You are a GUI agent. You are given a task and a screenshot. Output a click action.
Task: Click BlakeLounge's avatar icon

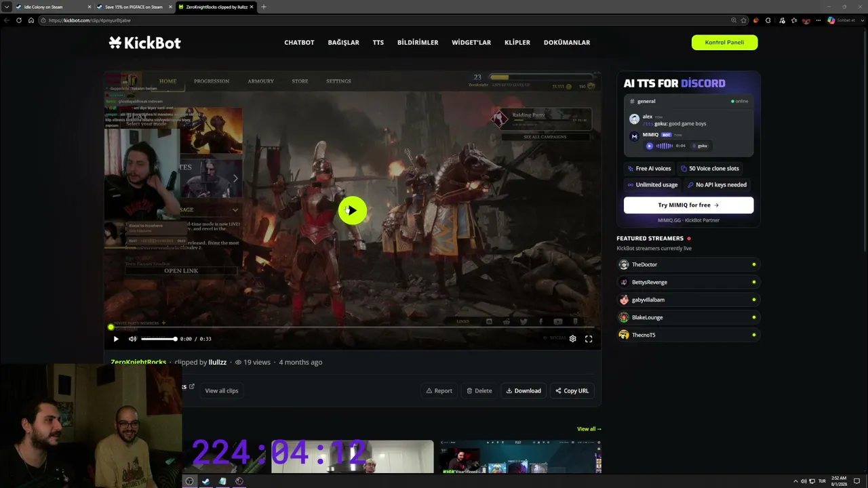(624, 317)
